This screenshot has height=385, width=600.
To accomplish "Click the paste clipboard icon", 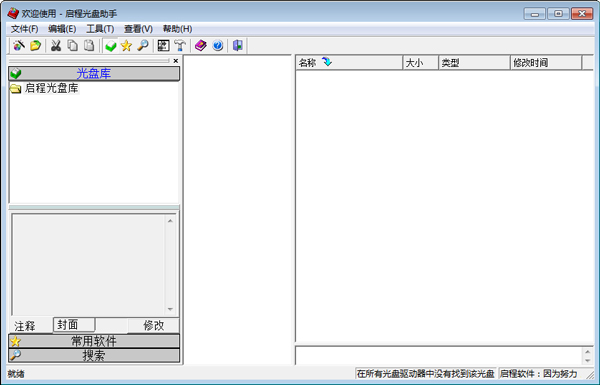I will pyautogui.click(x=89, y=46).
